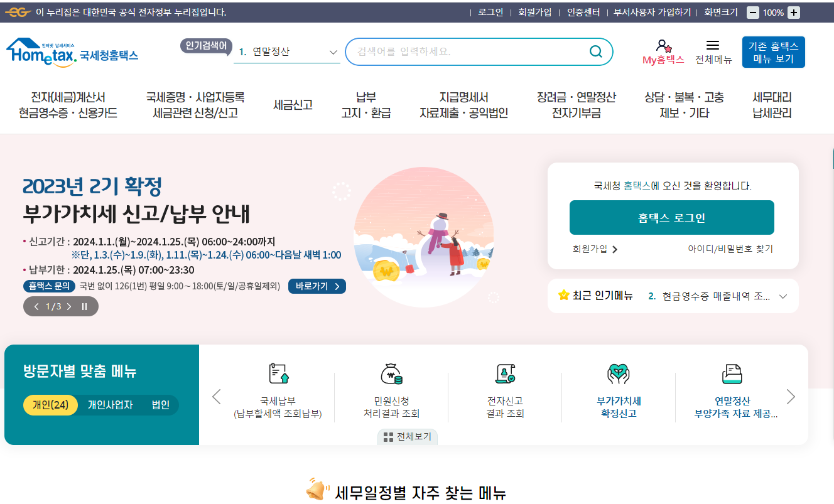
Task: Expand the 최근 인기메뉴 list
Action: coord(783,296)
